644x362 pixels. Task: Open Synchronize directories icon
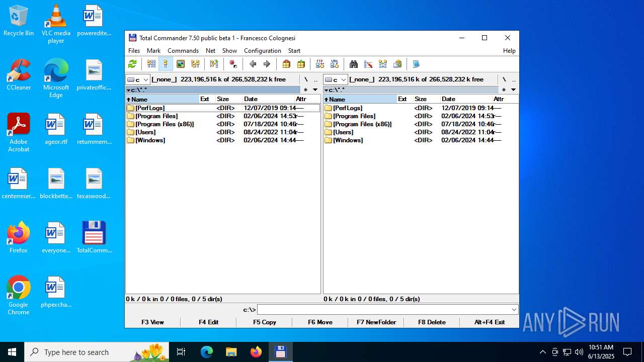(383, 64)
